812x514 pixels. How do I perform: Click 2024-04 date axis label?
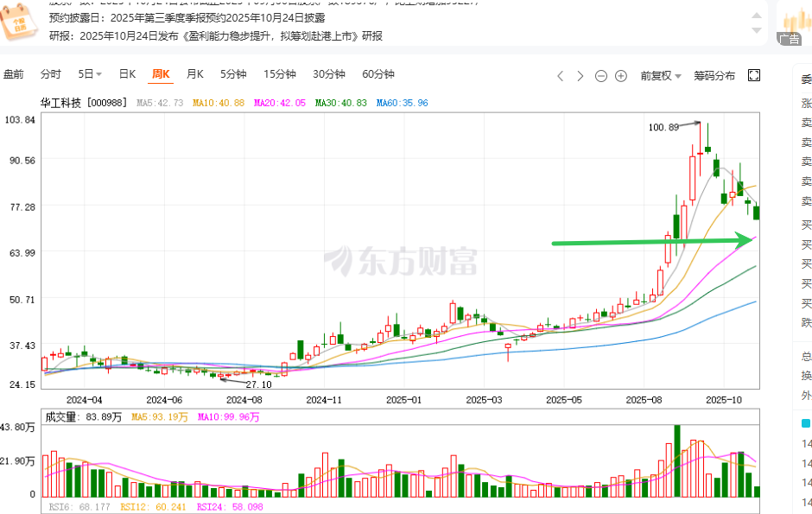tap(85, 400)
